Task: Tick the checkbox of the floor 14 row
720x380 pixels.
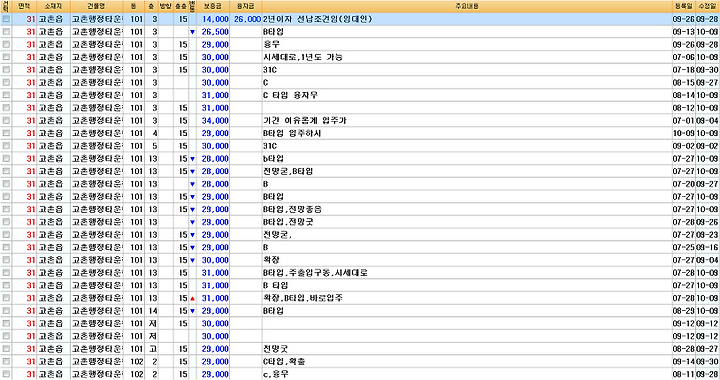Action: coord(6,311)
